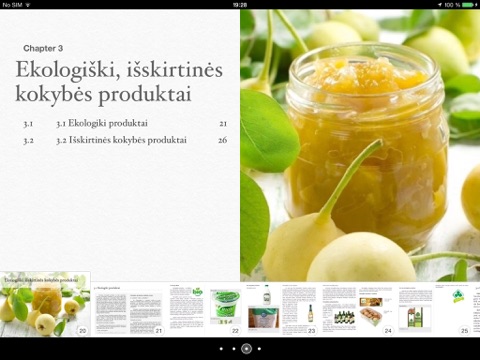This screenshot has width=480, height=360.
Task: Tap page number 26 in contents list
Action: (223, 140)
